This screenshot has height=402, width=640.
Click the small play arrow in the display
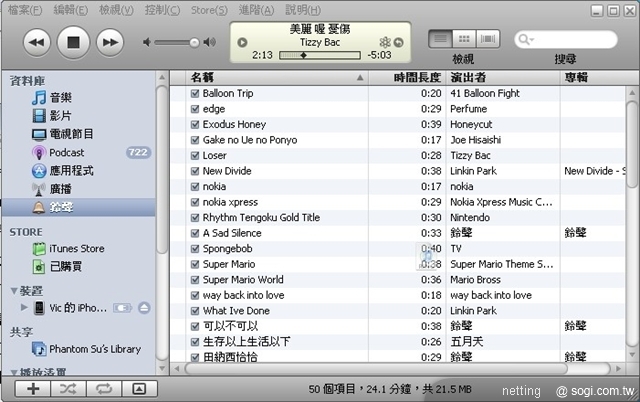click(x=242, y=42)
